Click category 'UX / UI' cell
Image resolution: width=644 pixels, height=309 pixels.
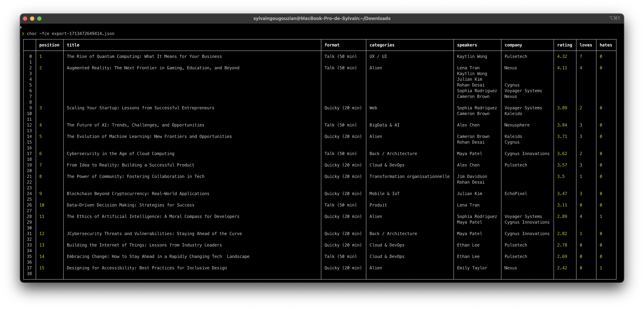[x=378, y=56]
